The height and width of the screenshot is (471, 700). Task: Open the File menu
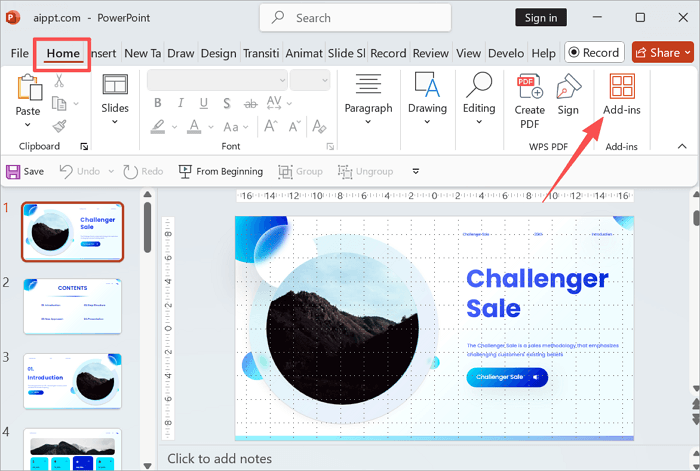tap(19, 53)
